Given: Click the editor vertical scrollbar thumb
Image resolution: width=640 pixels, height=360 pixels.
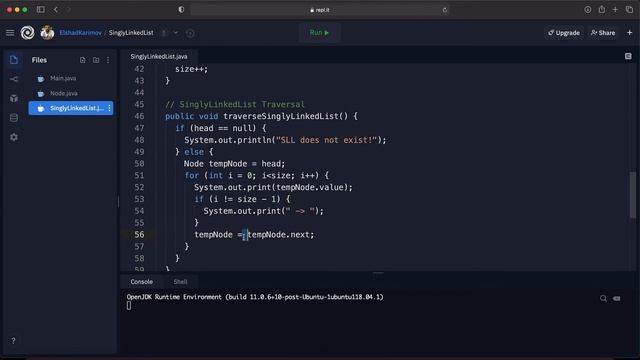Looking at the screenshot, I should (x=633, y=195).
